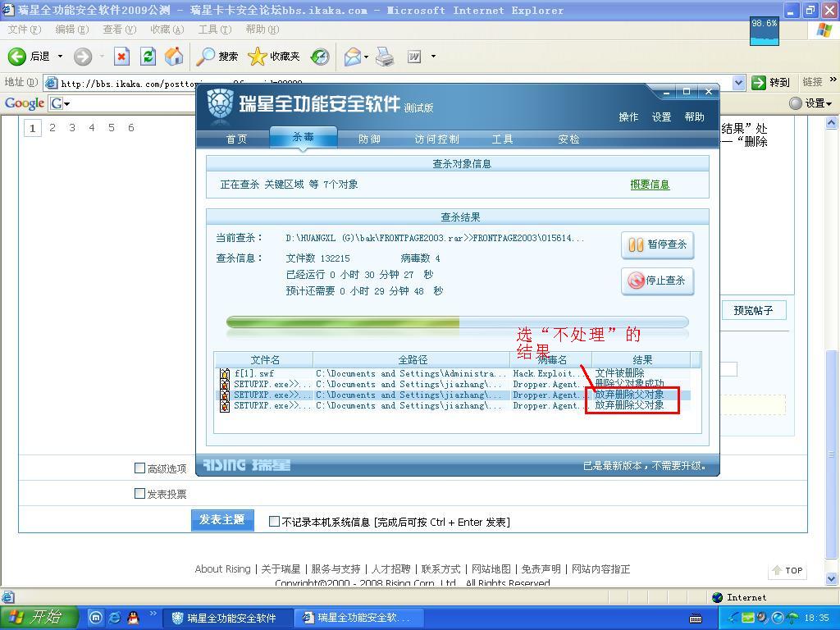
Task: Click the Edit with Word icon
Action: coord(414,57)
